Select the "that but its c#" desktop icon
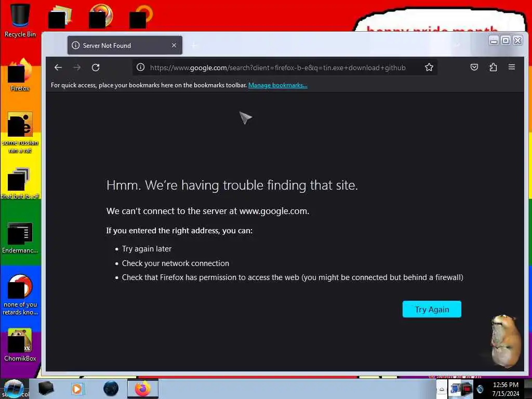Image resolution: width=532 pixels, height=399 pixels. [20, 183]
